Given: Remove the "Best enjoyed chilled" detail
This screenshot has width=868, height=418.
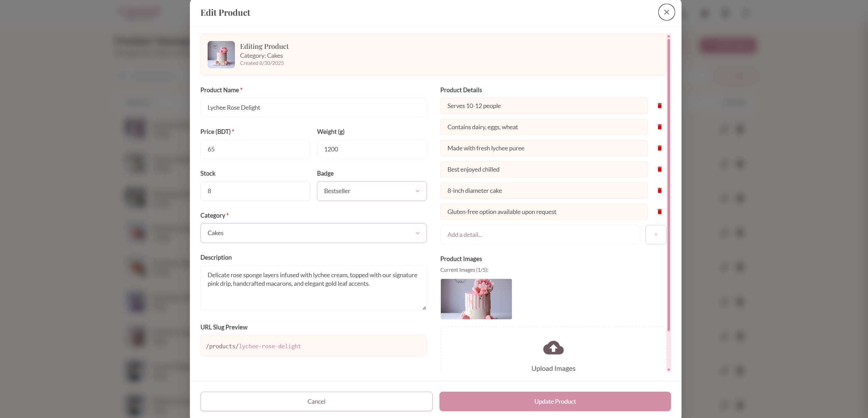Looking at the screenshot, I should click(x=659, y=169).
